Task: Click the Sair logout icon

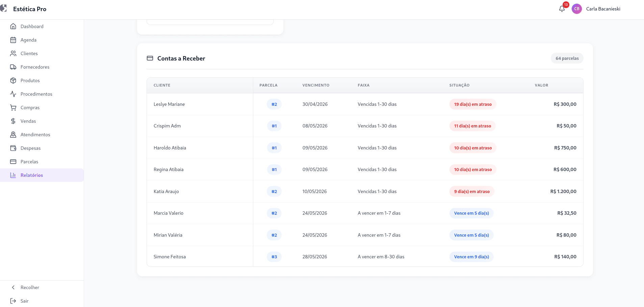Action: 13,301
